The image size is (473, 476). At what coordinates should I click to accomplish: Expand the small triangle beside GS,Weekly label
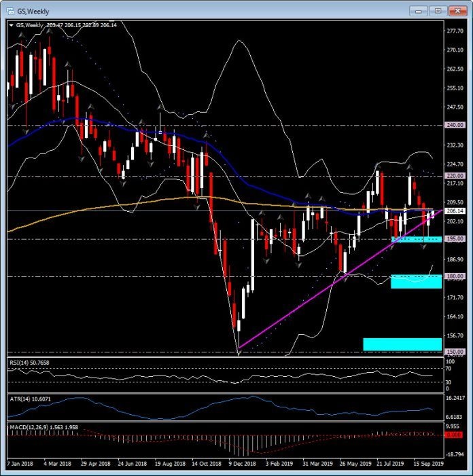tap(12, 26)
